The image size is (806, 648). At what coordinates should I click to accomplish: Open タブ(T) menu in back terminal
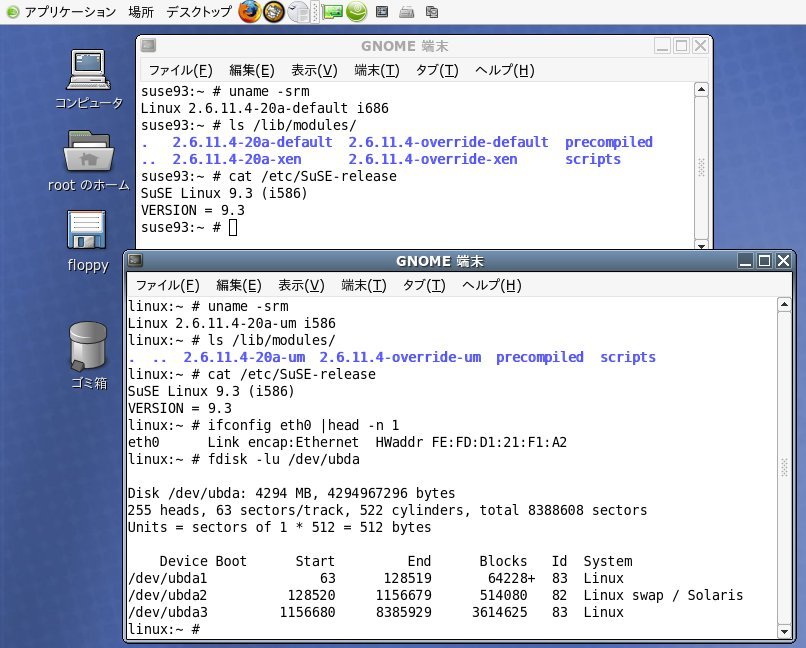tap(437, 70)
